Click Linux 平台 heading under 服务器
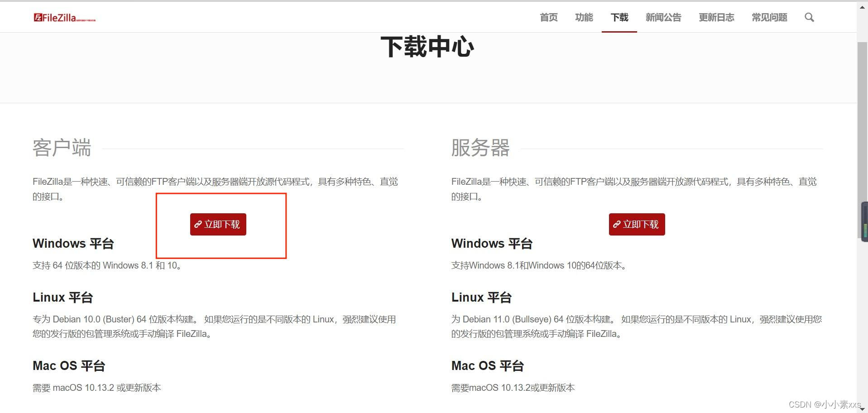Viewport: 868px width, 413px height. (x=482, y=298)
